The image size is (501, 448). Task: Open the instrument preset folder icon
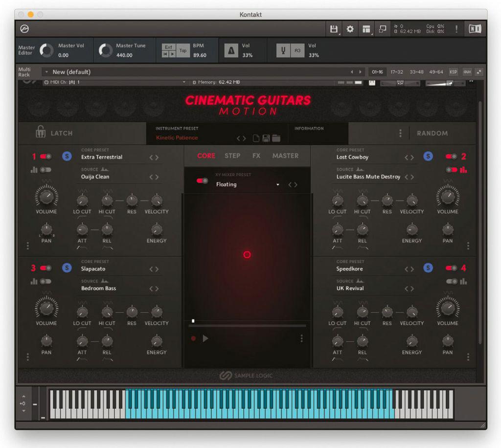click(x=276, y=138)
